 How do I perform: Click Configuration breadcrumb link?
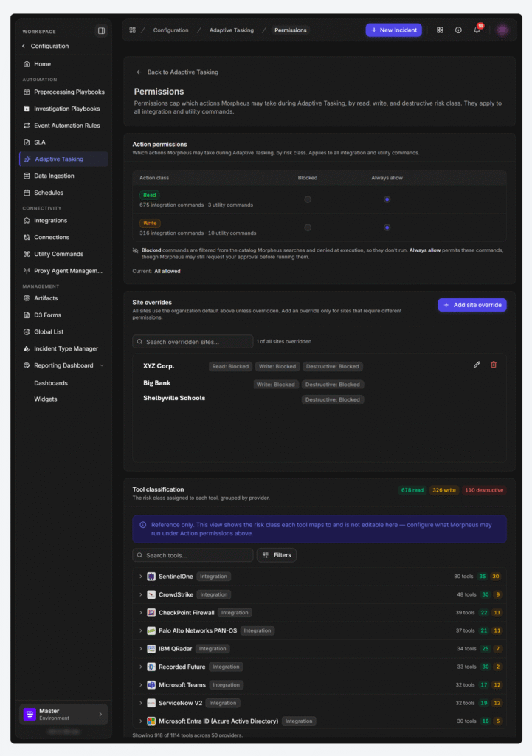(170, 30)
